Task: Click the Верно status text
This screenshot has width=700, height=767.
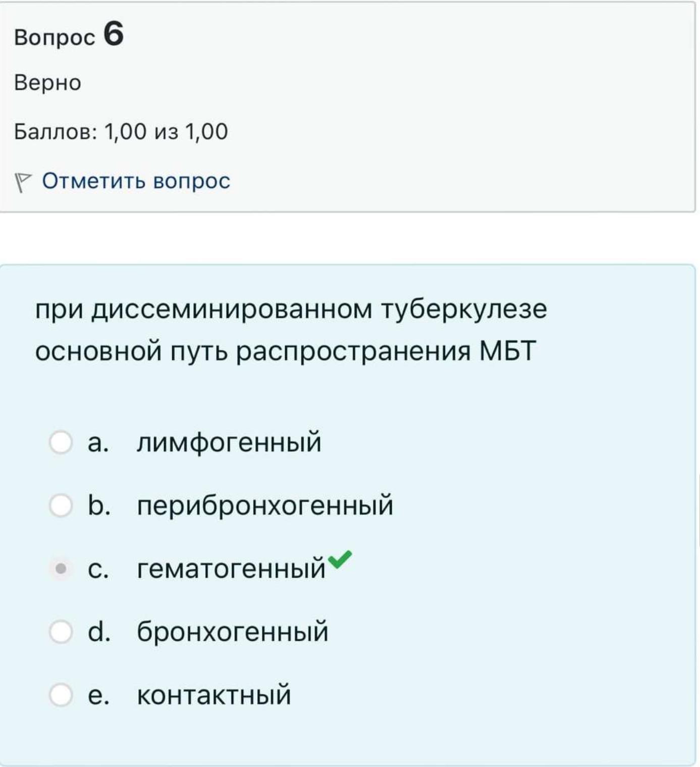Action: (47, 83)
